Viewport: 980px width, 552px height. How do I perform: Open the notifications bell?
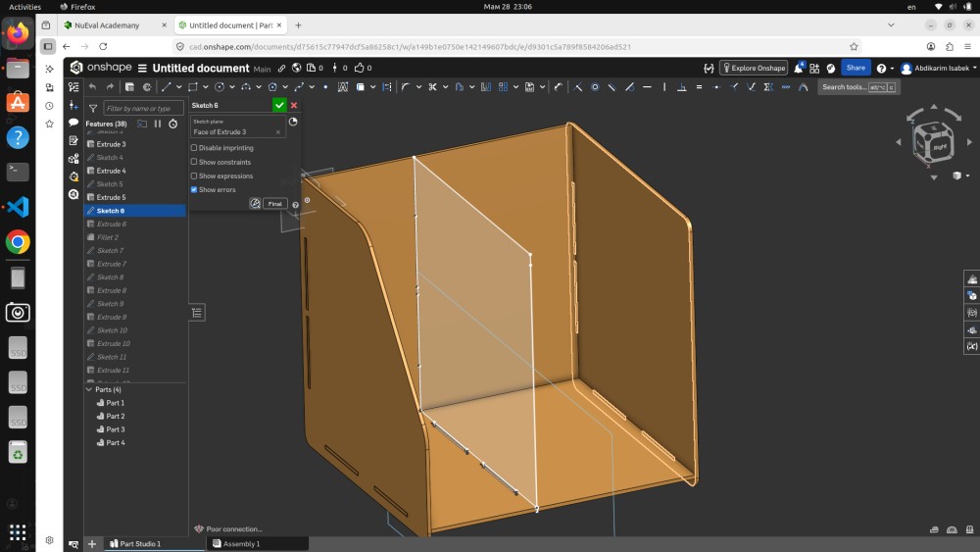pos(798,68)
